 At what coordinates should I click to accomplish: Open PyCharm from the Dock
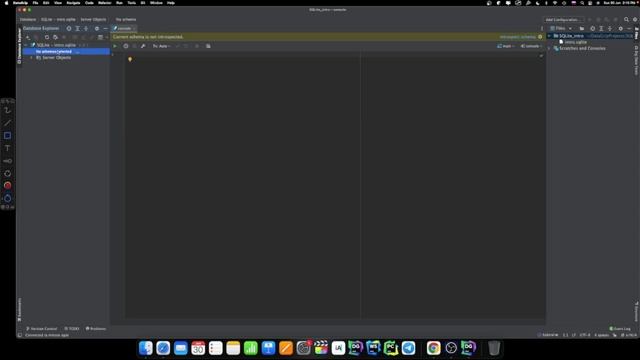pos(391,348)
